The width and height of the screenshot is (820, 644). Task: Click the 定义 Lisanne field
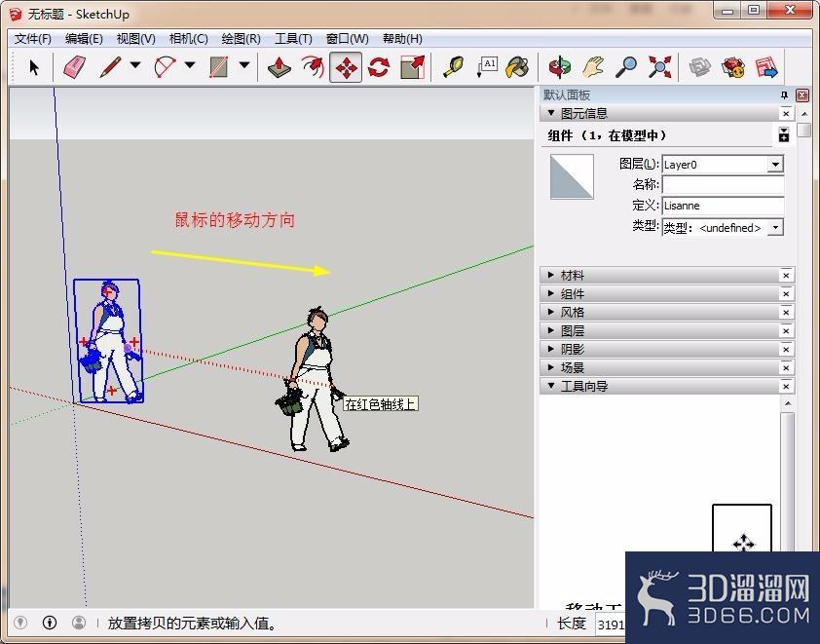(724, 206)
